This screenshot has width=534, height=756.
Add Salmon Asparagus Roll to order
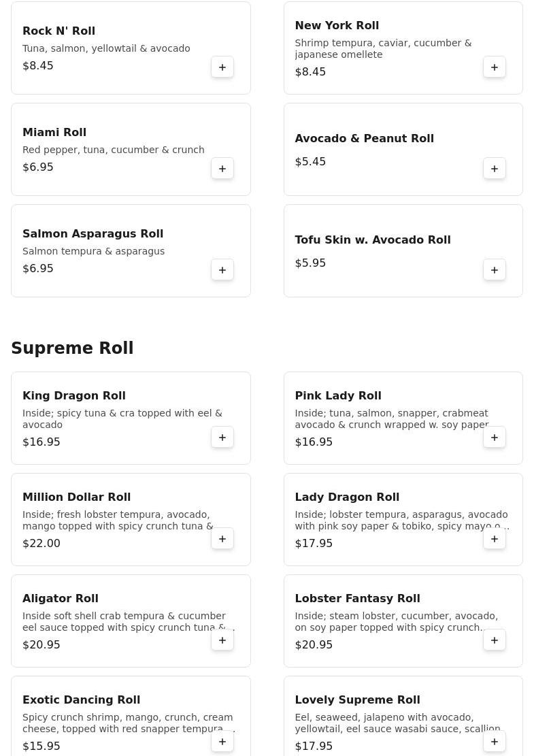pyautogui.click(x=222, y=270)
